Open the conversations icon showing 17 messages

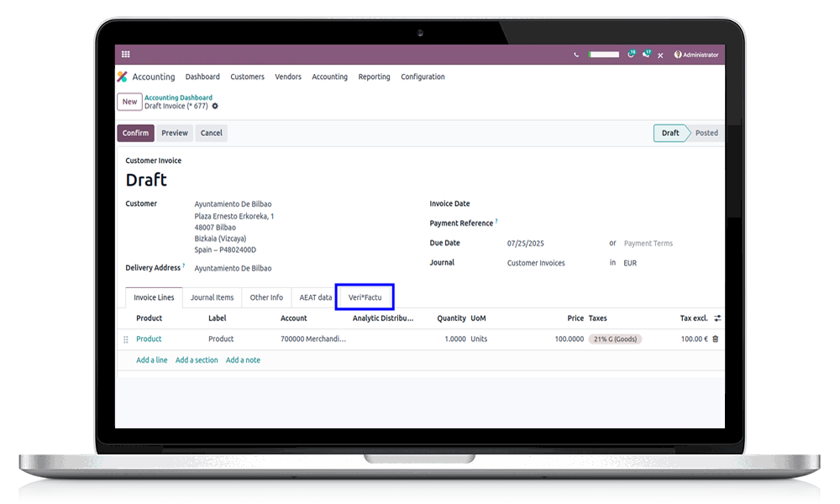click(647, 54)
